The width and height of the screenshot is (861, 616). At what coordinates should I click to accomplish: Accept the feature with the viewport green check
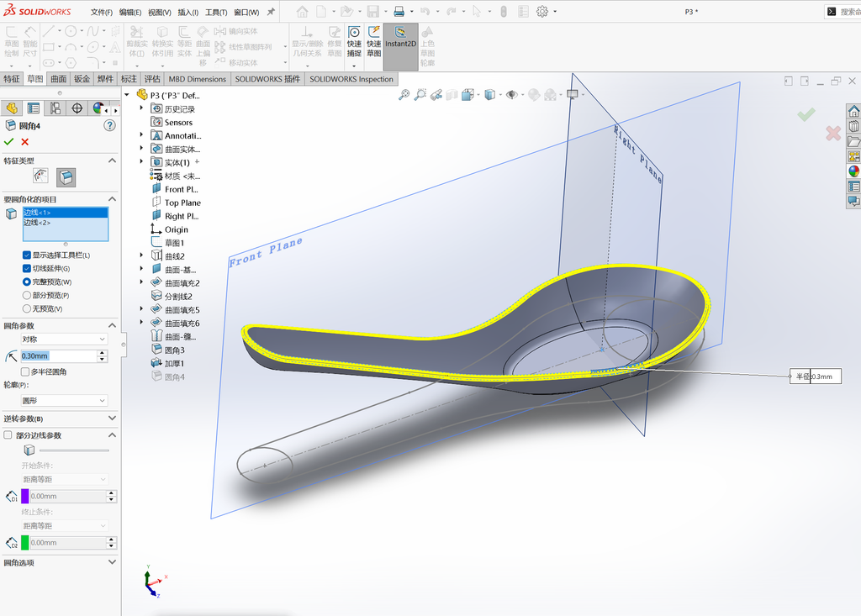[x=806, y=114]
